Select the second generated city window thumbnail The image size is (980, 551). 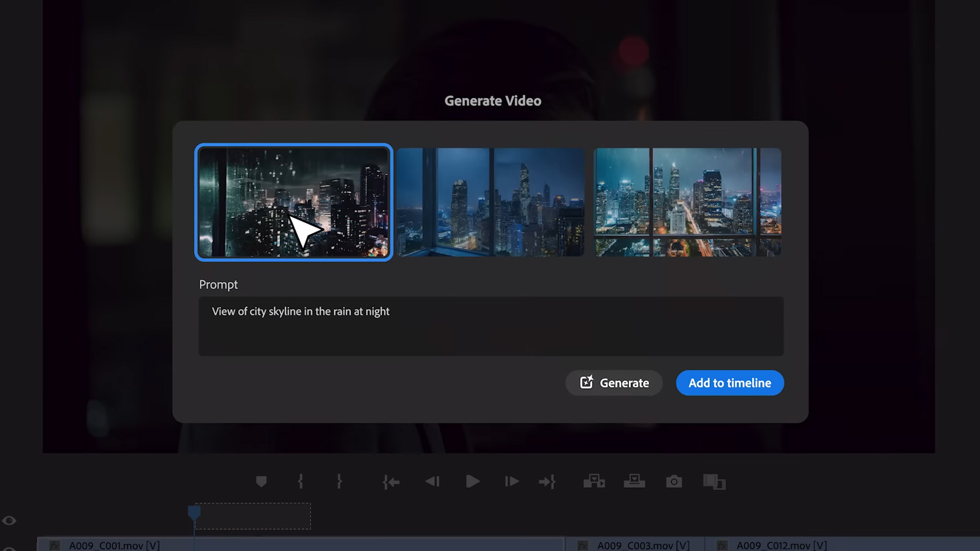coord(491,202)
